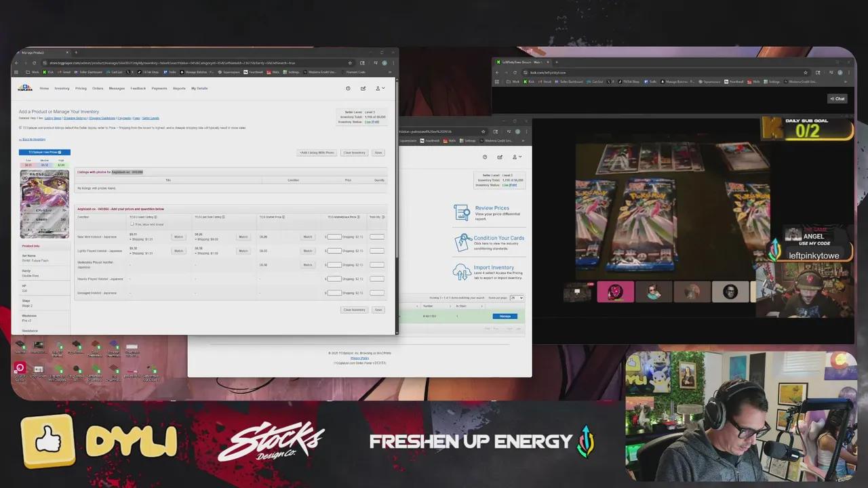Click the top Clear Inventory button

coord(354,152)
